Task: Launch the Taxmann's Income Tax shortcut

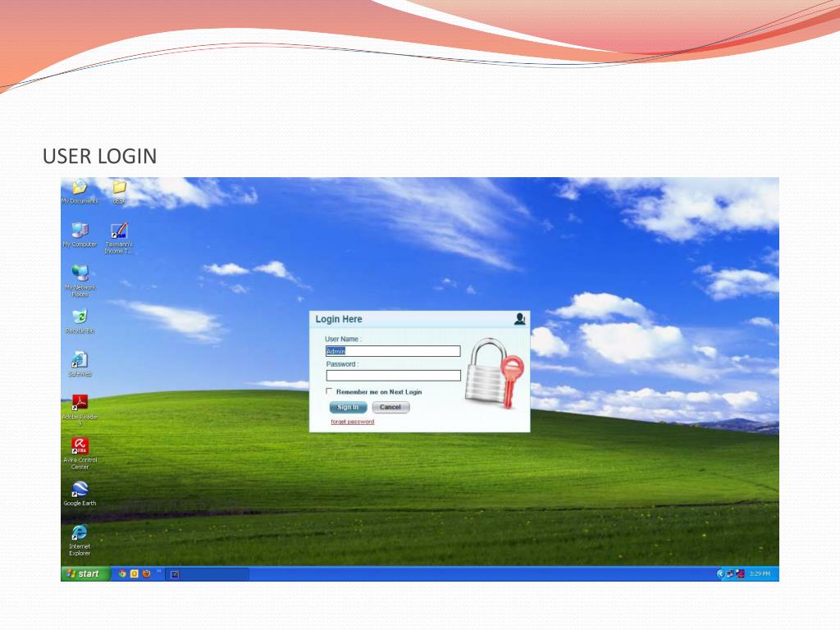Action: click(118, 239)
